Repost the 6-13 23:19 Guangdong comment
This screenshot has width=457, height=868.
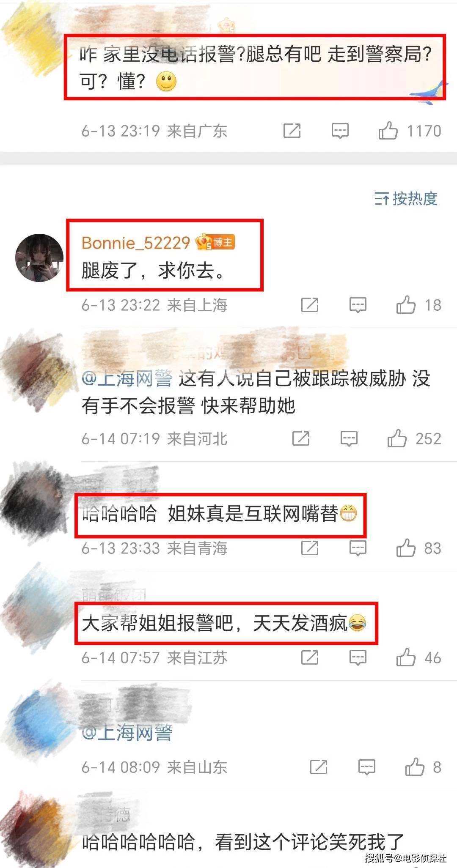(x=292, y=131)
